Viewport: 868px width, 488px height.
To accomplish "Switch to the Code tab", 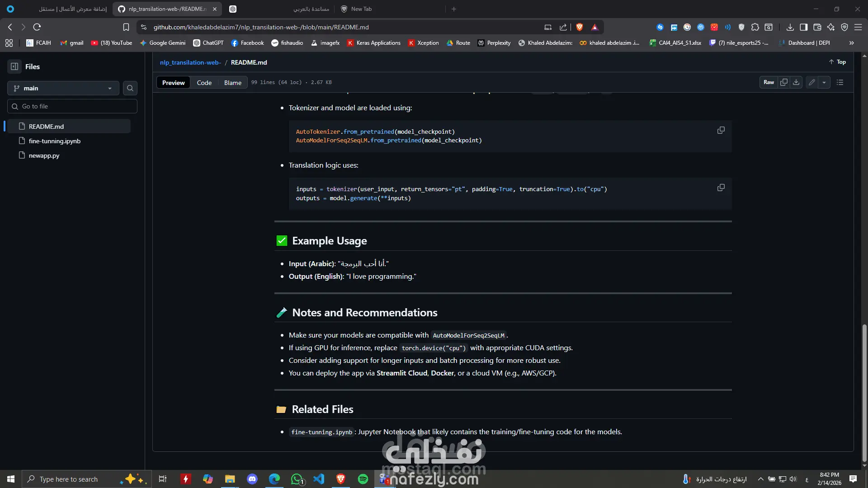I will 204,83.
